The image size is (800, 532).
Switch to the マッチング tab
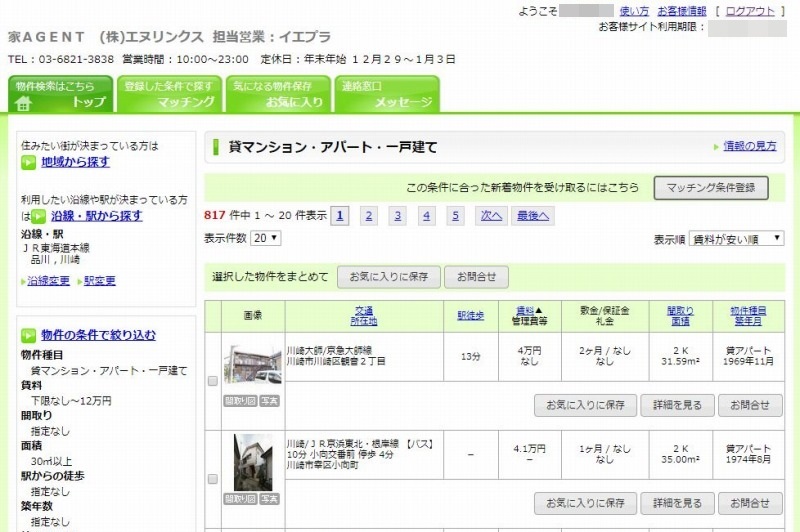169,94
